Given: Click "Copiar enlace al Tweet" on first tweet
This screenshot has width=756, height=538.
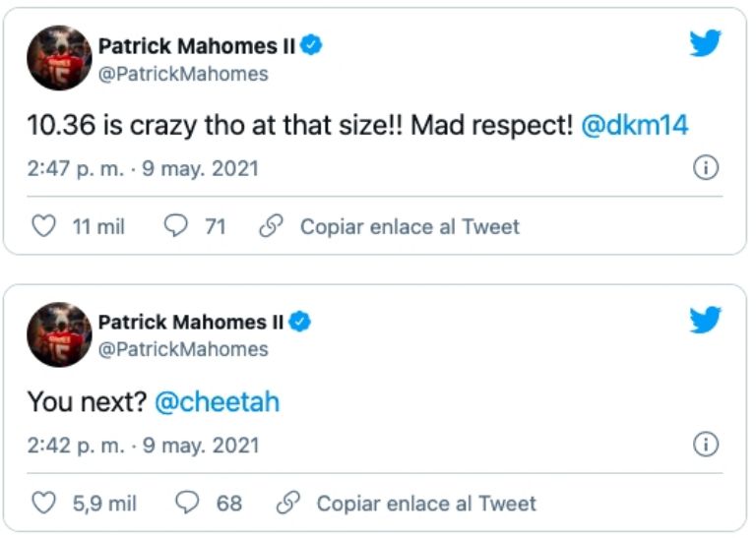Looking at the screenshot, I should click(409, 227).
